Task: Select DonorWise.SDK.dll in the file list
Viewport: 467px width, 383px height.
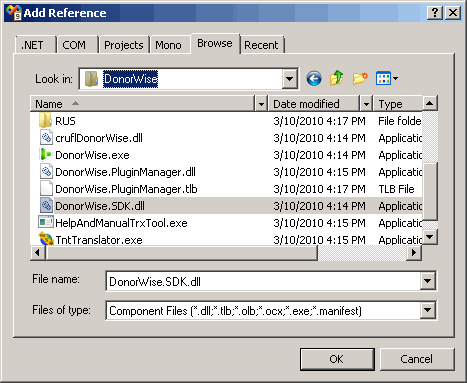Action: click(x=100, y=206)
